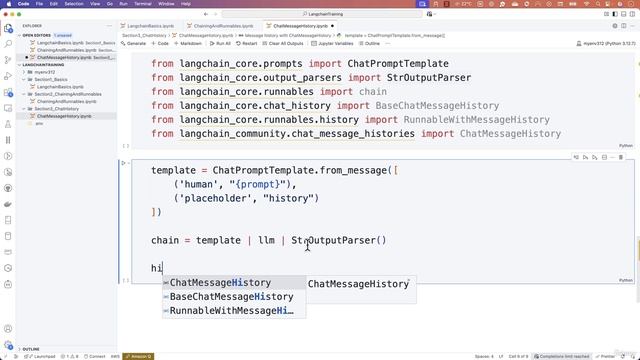This screenshot has height=360, width=640.
Task: Open the Testing flask view
Action: click(8, 124)
